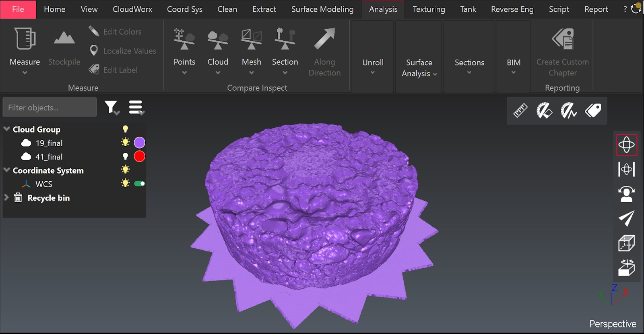Click the help question mark icon
This screenshot has height=334, width=644.
click(625, 9)
